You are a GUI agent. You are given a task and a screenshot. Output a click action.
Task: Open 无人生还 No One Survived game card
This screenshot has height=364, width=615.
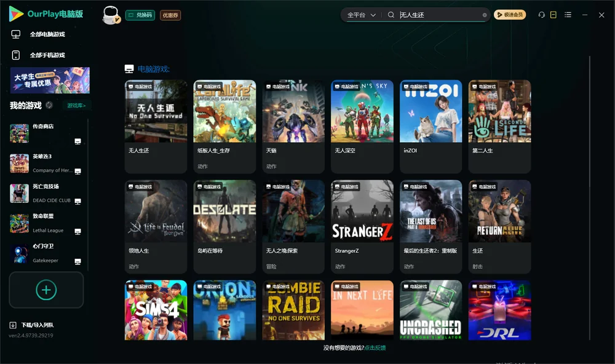point(156,126)
